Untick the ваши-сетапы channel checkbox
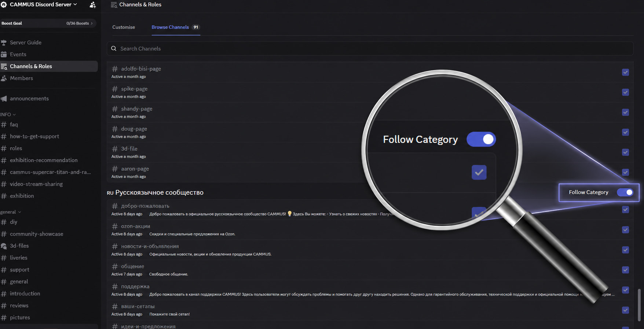644x329 pixels. (625, 310)
